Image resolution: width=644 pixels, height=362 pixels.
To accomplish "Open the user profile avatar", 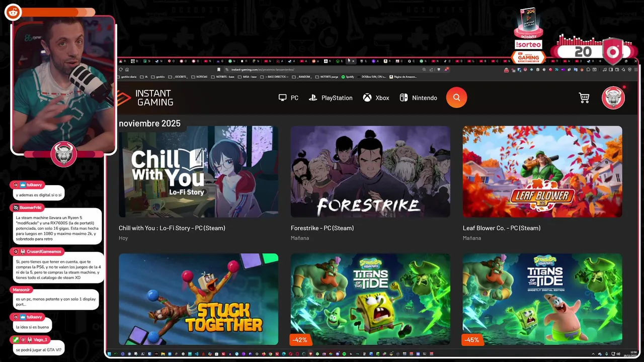I will pos(613,98).
